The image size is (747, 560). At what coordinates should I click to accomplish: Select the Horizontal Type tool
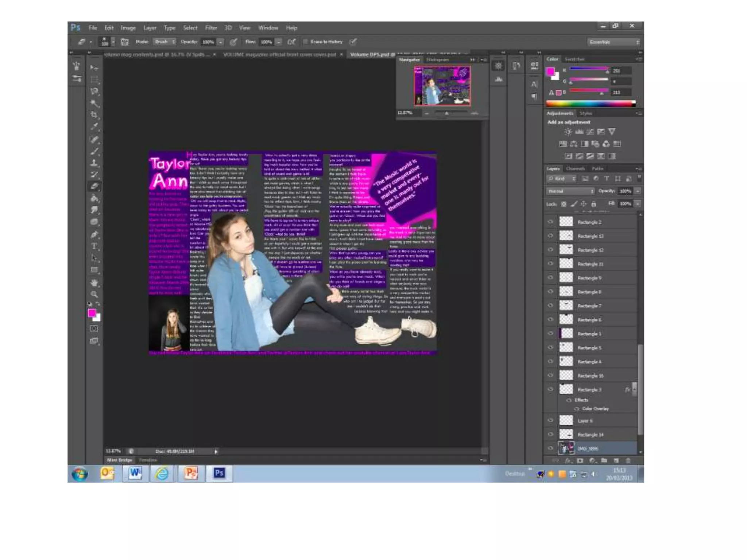[94, 246]
